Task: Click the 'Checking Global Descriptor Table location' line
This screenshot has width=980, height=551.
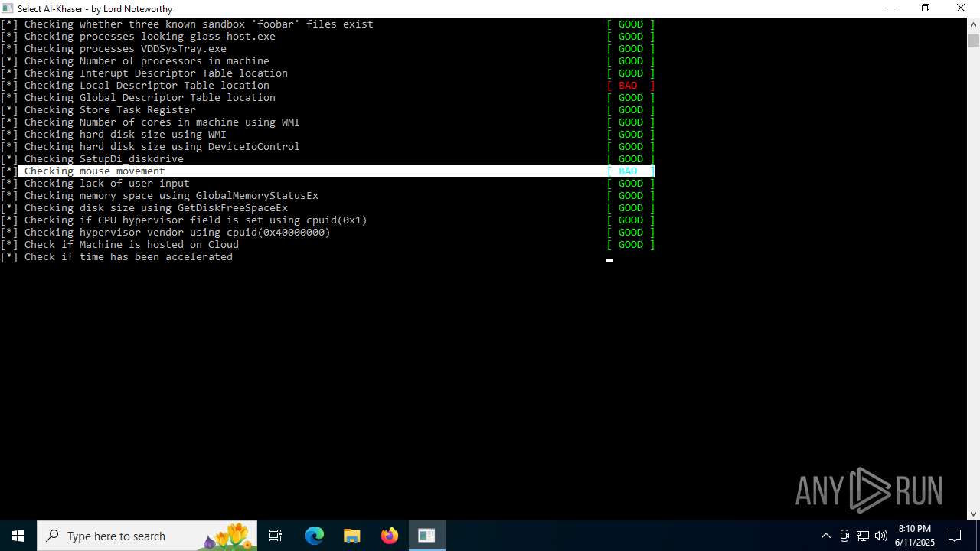Action: 138,98
